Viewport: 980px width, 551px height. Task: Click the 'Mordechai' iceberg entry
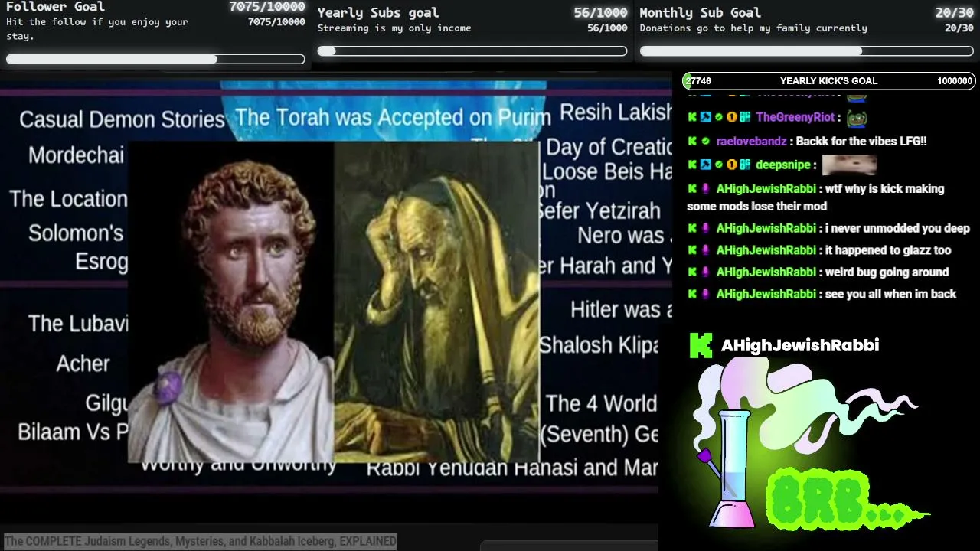[76, 155]
